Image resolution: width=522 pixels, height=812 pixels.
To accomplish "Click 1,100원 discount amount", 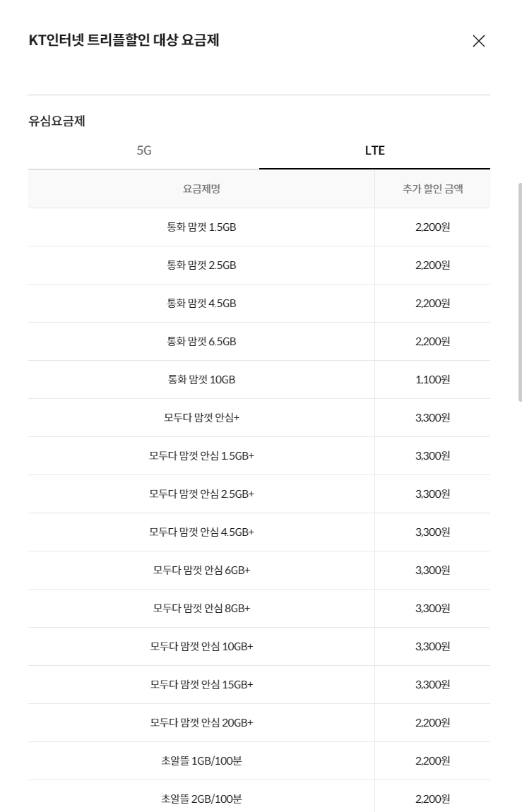I will coord(432,380).
